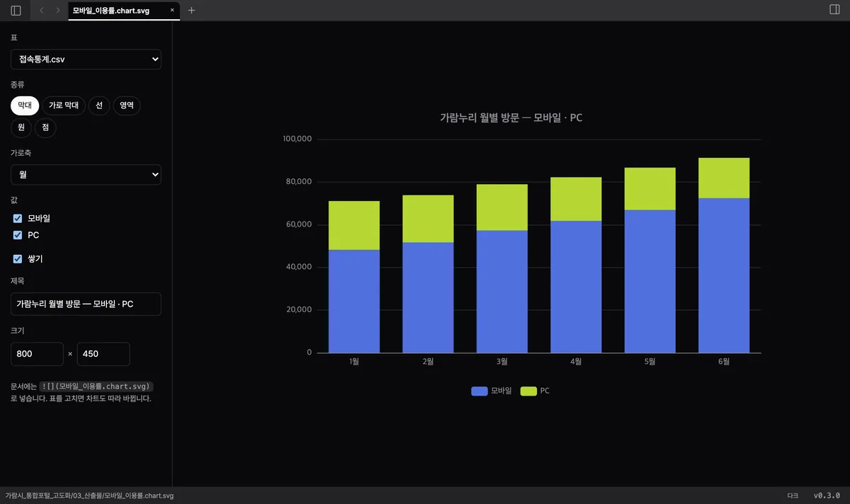Screen dimensions: 850x504
Task: Click the file path in status bar
Action: tap(89, 496)
